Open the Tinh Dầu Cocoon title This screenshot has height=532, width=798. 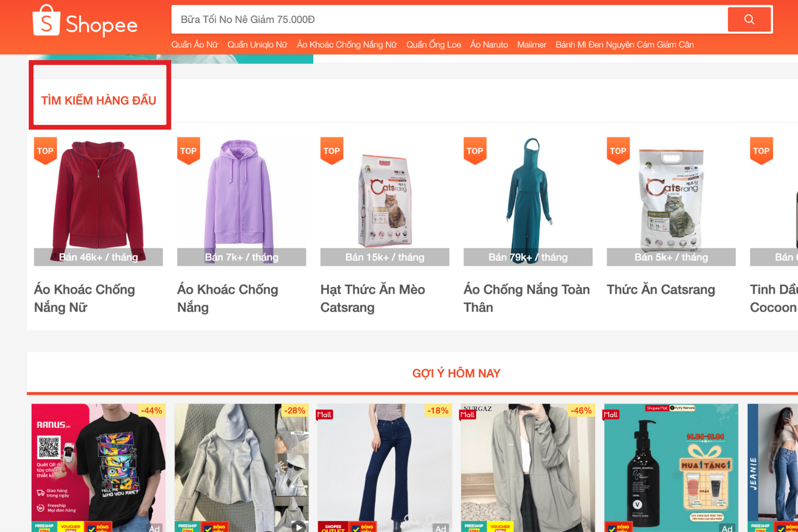774,298
